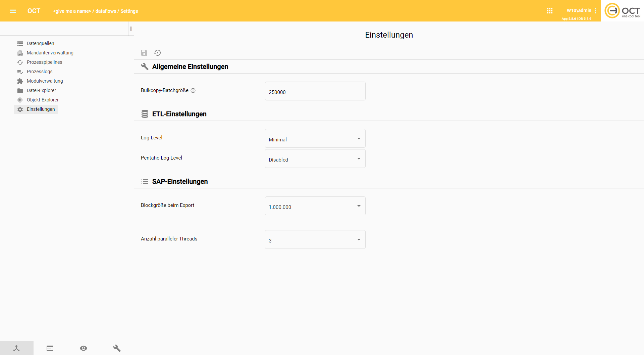644x355 pixels.
Task: Expand the Pentaho Log-Level dropdown
Action: (x=358, y=159)
